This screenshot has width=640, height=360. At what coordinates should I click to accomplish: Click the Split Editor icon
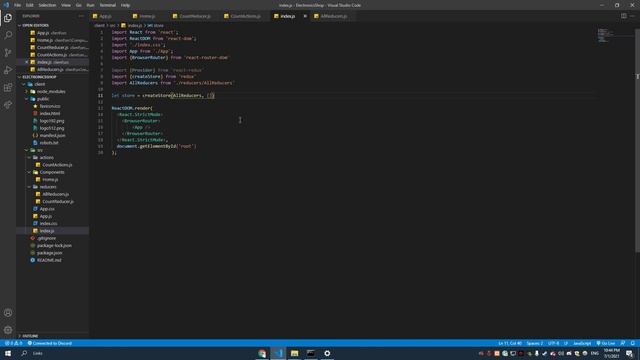[624, 16]
